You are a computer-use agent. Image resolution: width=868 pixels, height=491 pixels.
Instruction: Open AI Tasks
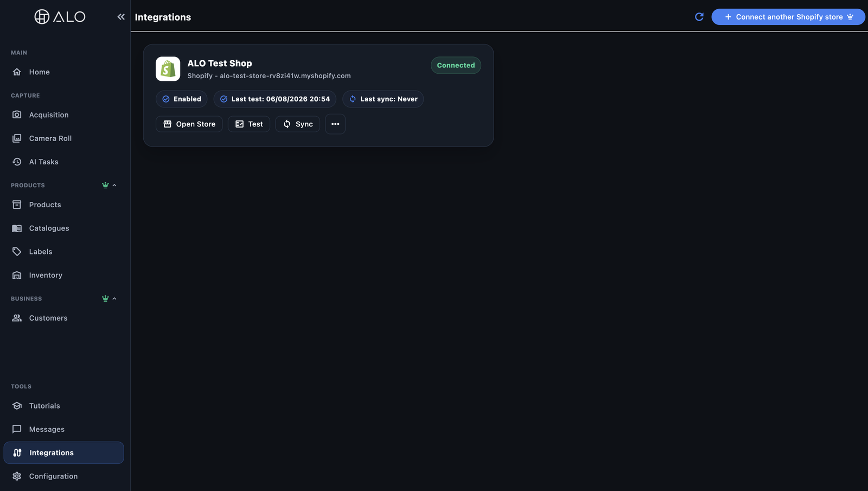coord(63,162)
